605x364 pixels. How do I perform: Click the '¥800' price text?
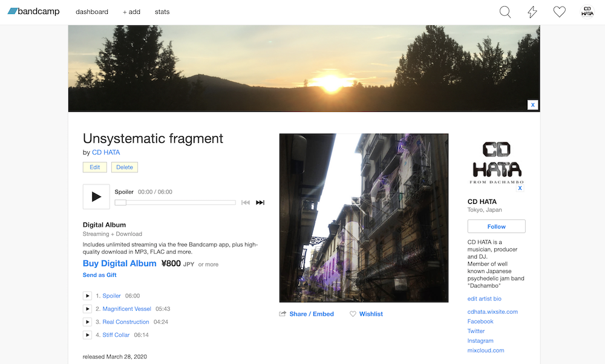pyautogui.click(x=171, y=264)
